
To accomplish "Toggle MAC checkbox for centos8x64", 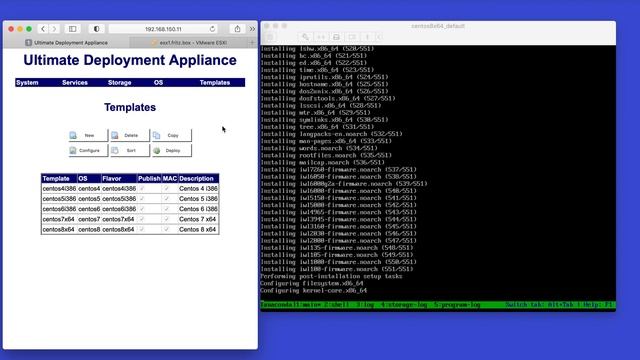I will coord(166,229).
